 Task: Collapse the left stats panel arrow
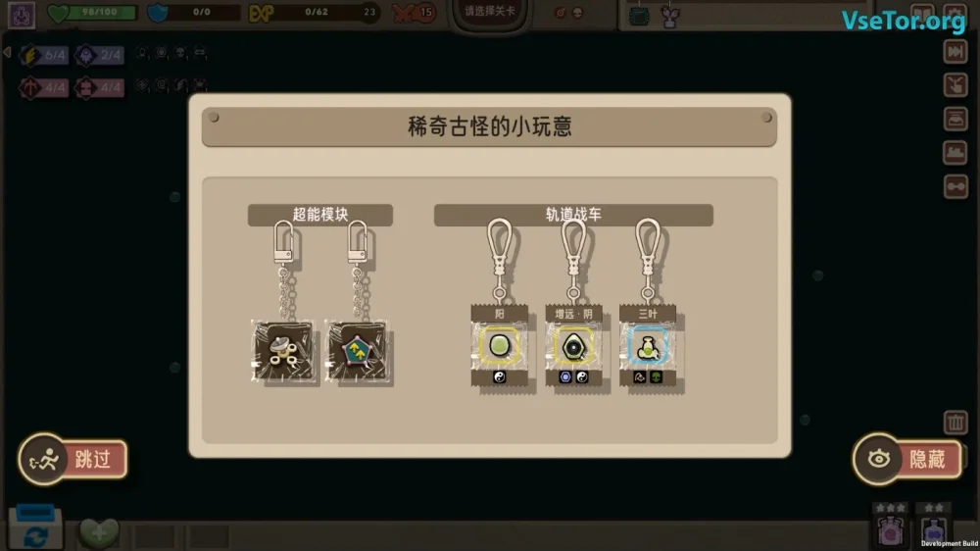pyautogui.click(x=8, y=53)
